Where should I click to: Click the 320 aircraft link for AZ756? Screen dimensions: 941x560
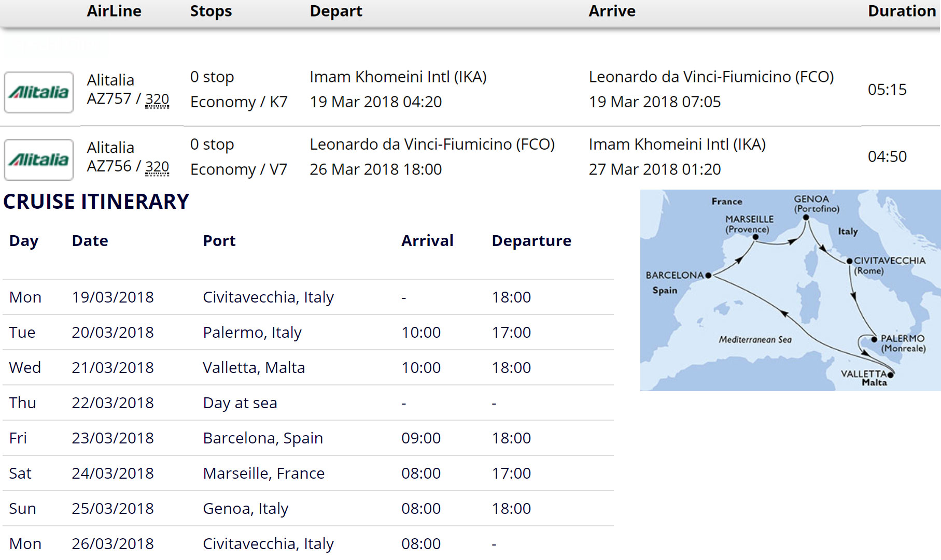tap(157, 167)
